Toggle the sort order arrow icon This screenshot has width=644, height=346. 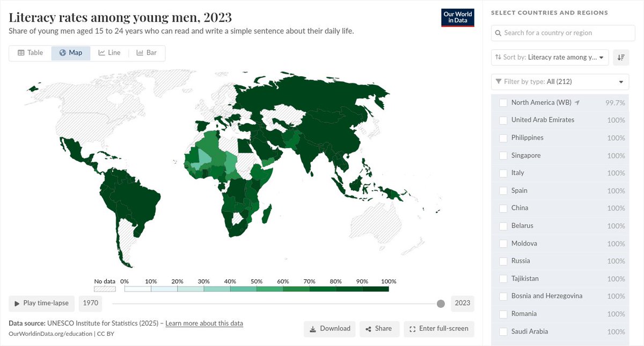tap(621, 57)
